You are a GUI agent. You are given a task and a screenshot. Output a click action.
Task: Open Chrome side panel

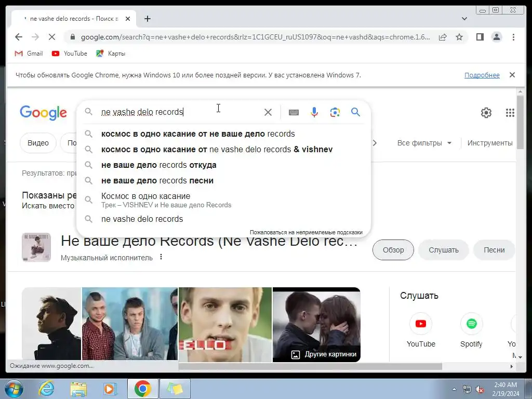pos(480,37)
